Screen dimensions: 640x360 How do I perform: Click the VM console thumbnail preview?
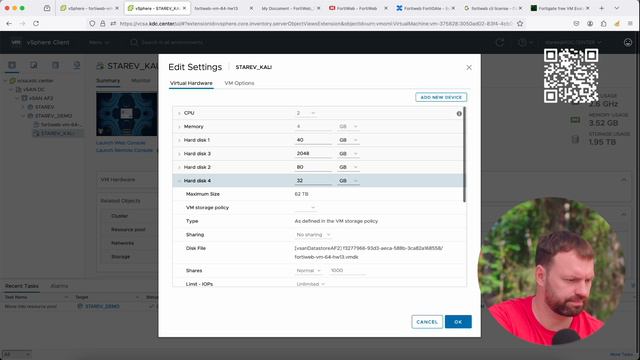click(x=127, y=114)
